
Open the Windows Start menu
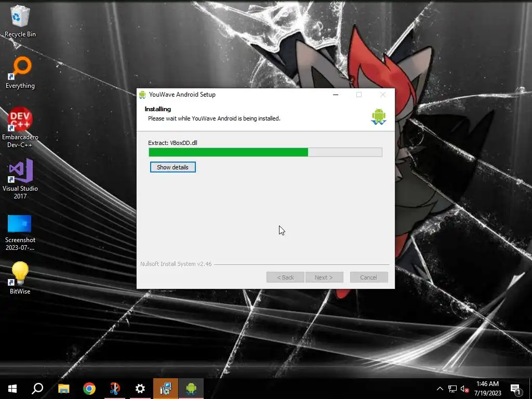coord(12,389)
